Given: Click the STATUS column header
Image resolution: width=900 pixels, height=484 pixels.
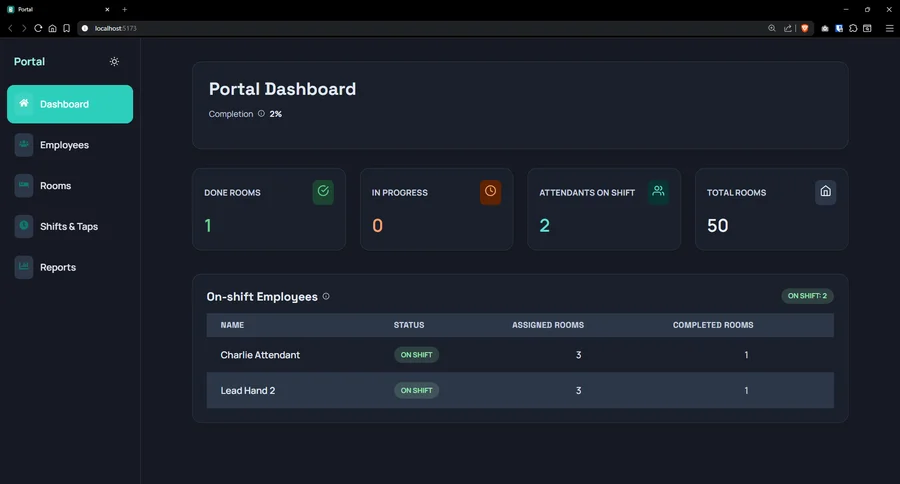Looking at the screenshot, I should [409, 325].
